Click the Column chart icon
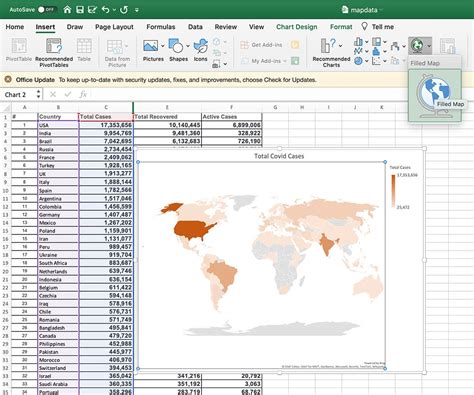The width and height of the screenshot is (474, 395). pyautogui.click(x=358, y=42)
